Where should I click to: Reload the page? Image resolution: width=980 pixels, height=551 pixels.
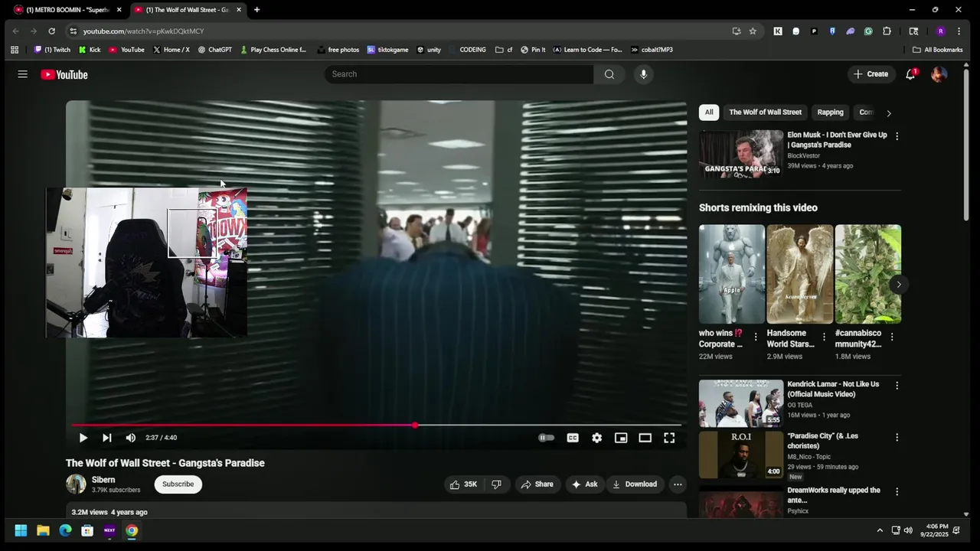pos(51,31)
